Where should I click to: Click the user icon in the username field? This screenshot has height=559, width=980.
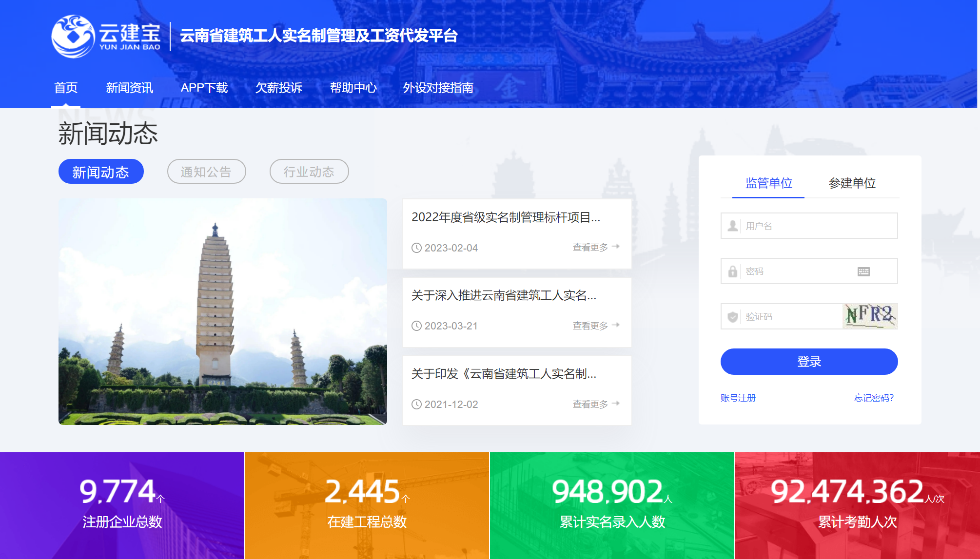click(x=732, y=226)
